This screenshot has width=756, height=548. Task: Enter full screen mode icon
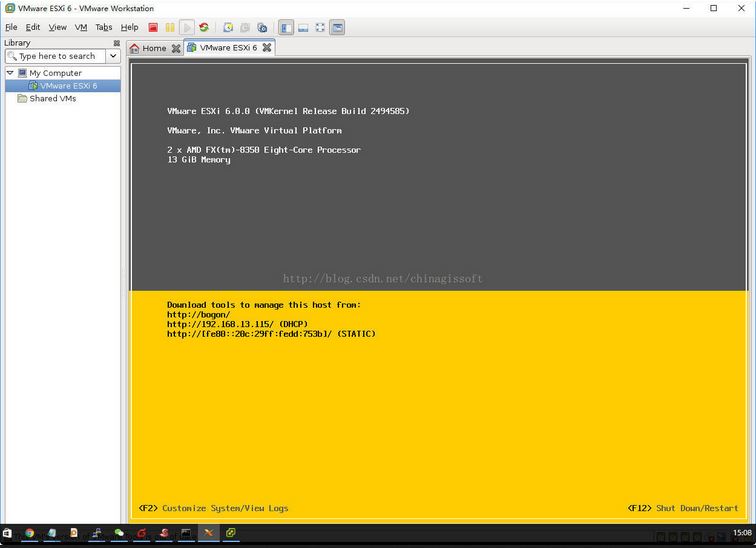(320, 27)
